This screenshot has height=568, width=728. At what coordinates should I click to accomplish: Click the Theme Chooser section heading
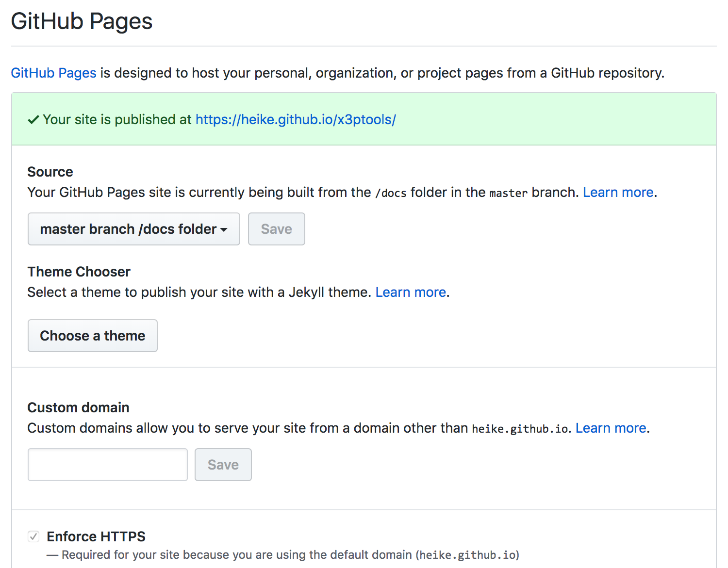pyautogui.click(x=79, y=272)
